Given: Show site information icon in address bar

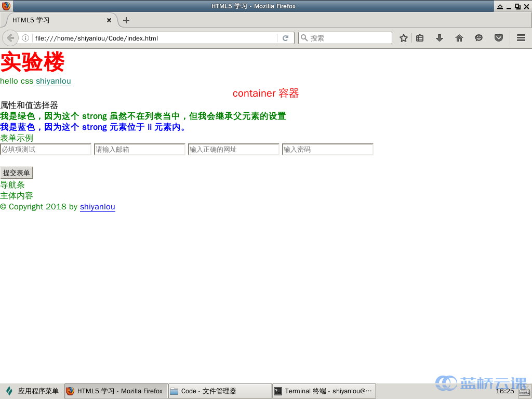Looking at the screenshot, I should [x=25, y=38].
